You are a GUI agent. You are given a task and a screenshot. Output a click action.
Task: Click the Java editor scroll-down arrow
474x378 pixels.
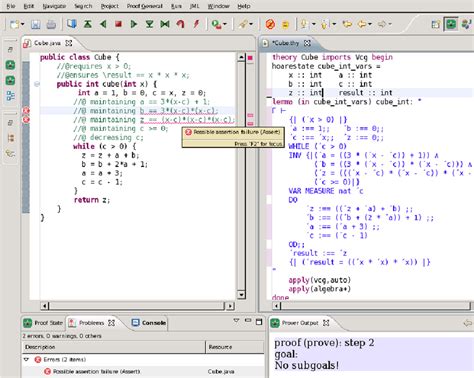[241, 295]
